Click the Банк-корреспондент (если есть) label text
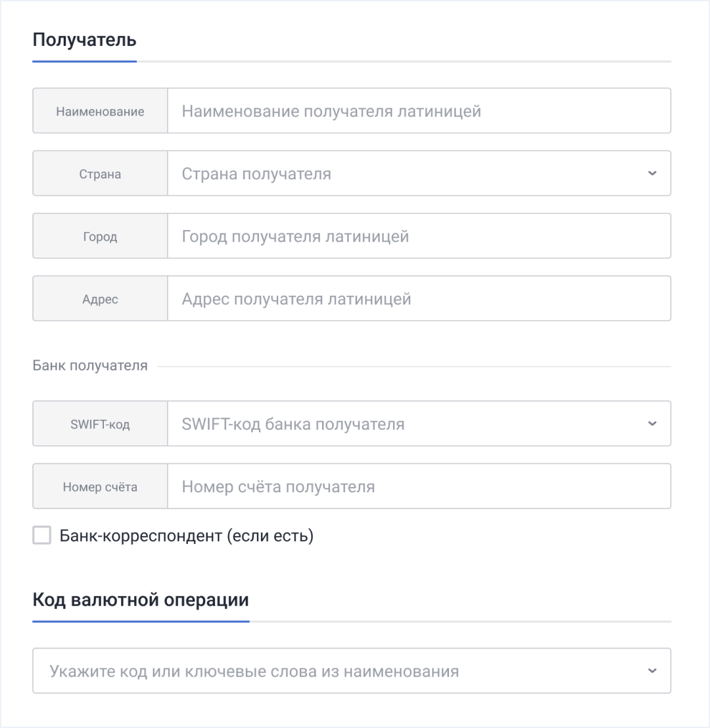This screenshot has width=710, height=728. pyautogui.click(x=187, y=536)
